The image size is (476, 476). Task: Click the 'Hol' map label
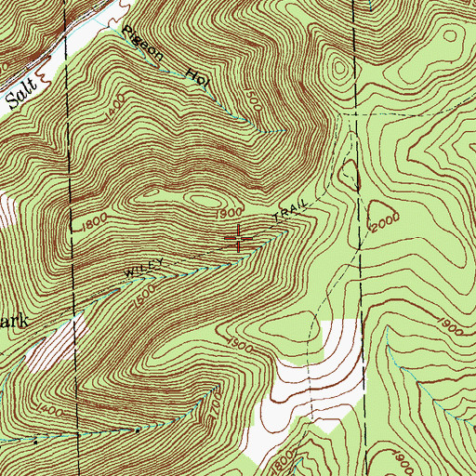click(x=198, y=77)
